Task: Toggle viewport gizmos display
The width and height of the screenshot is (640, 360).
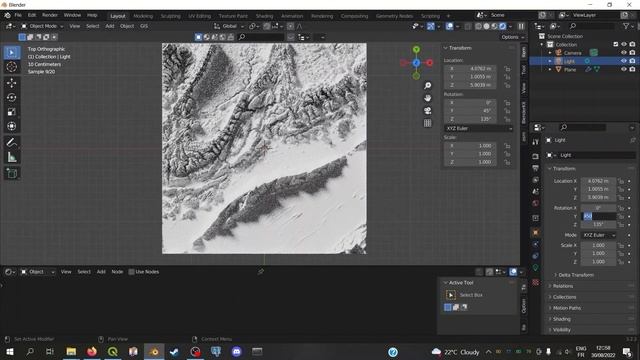Action: (431, 26)
